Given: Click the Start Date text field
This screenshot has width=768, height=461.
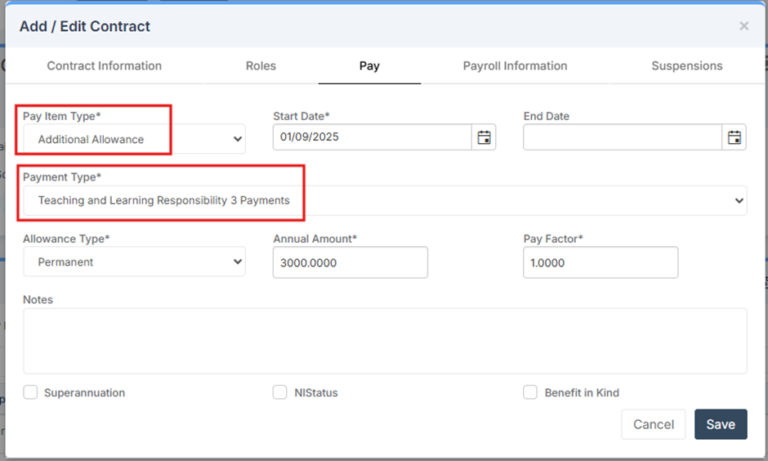Looking at the screenshot, I should [371, 138].
